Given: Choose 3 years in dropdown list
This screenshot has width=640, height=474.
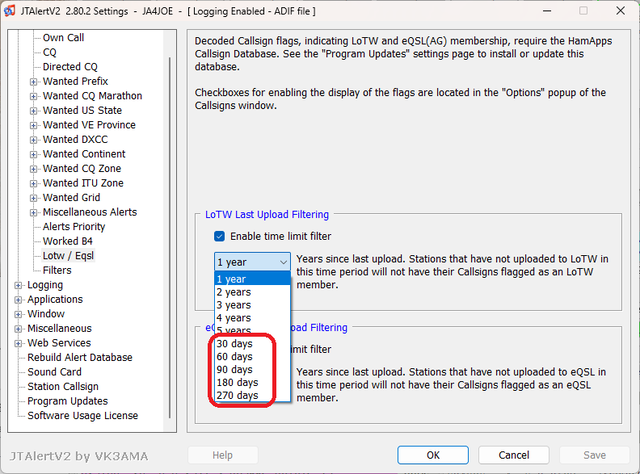Looking at the screenshot, I should pyautogui.click(x=252, y=305).
